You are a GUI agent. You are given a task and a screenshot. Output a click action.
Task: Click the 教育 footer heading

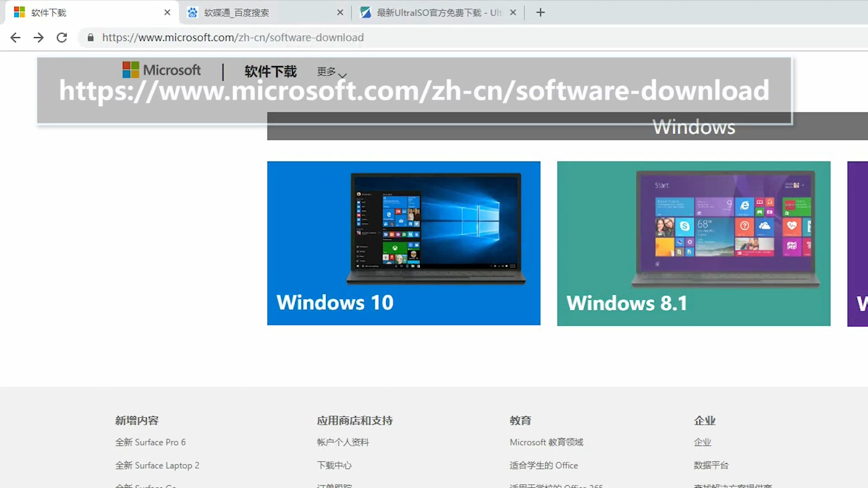[520, 421]
